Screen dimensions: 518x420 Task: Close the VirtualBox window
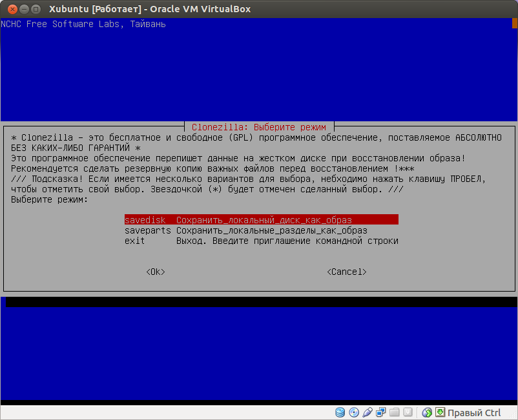[x=12, y=9]
